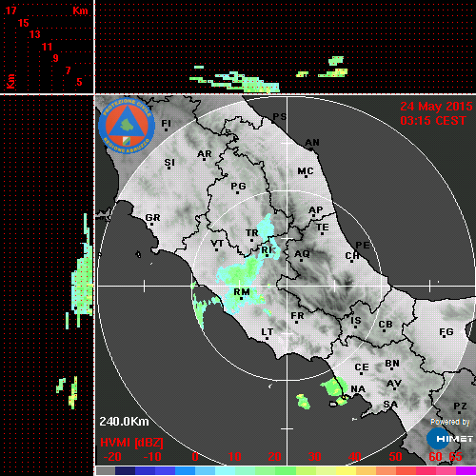This screenshot has height=476, width=476.
Task: Click the Powered by text
Action: (450, 422)
